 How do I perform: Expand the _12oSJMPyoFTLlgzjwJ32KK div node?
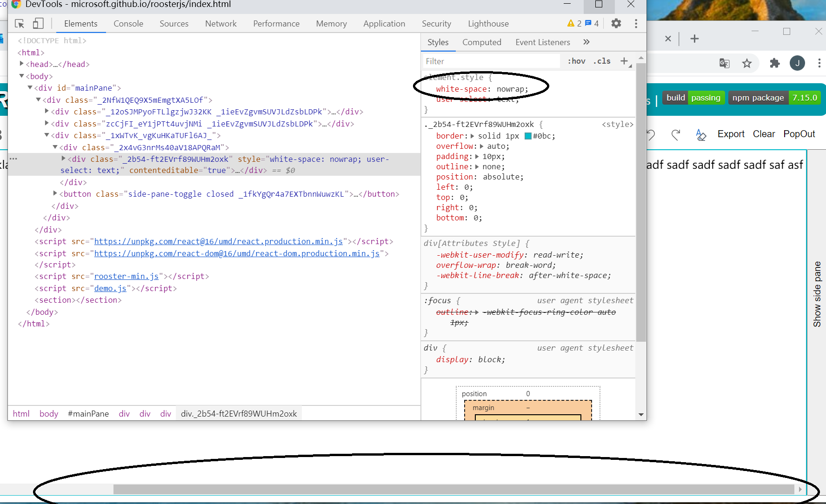click(47, 111)
